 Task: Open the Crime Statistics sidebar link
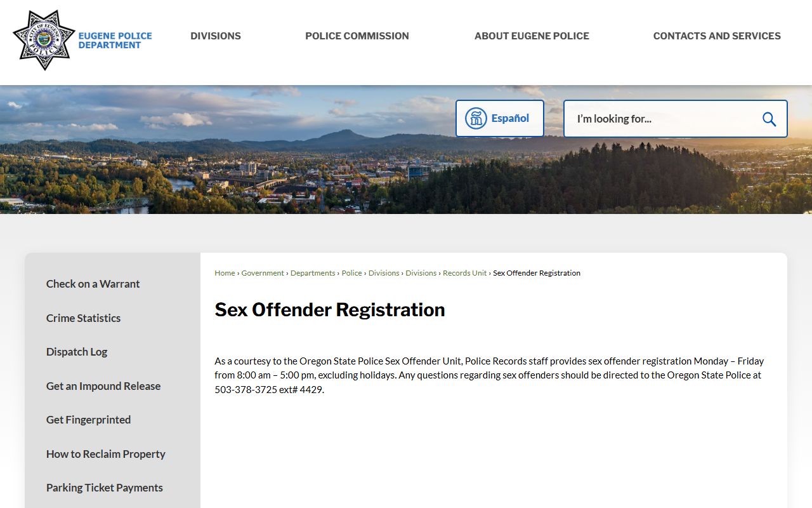[x=83, y=318]
